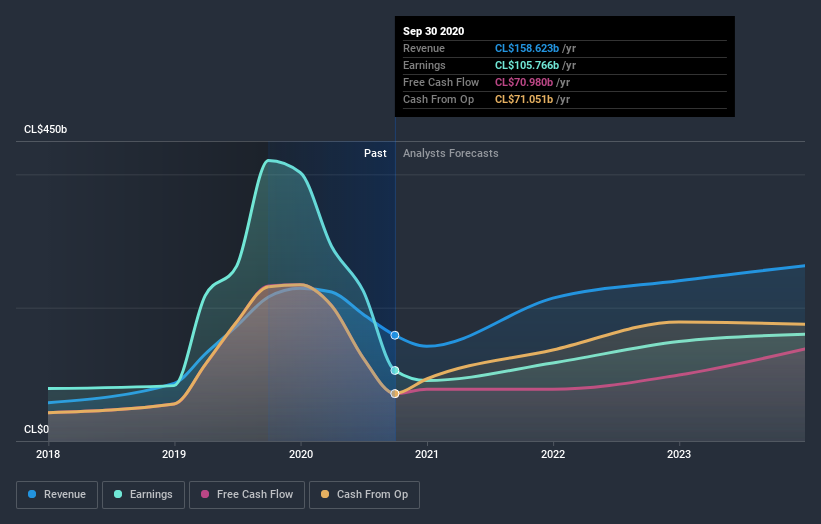Toggle the Revenue legend button
The image size is (821, 524).
pos(57,495)
